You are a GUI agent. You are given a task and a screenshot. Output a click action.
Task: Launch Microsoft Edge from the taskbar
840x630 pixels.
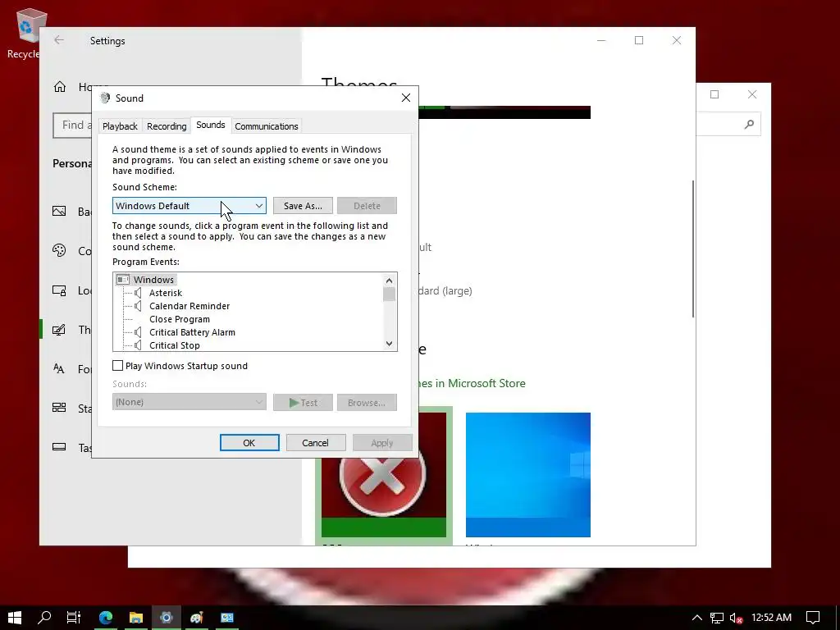click(x=106, y=617)
